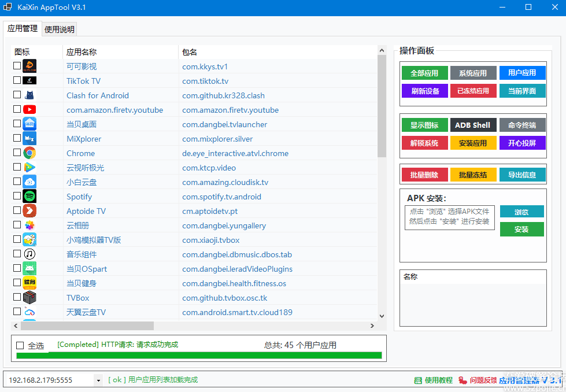Click the 云视听极光 app icon

[x=29, y=167]
